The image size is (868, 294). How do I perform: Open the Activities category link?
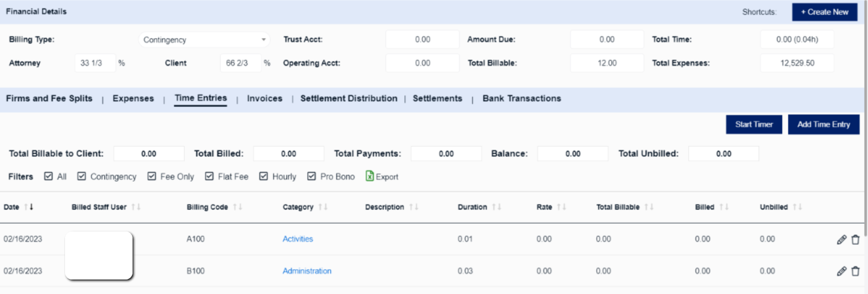click(297, 239)
